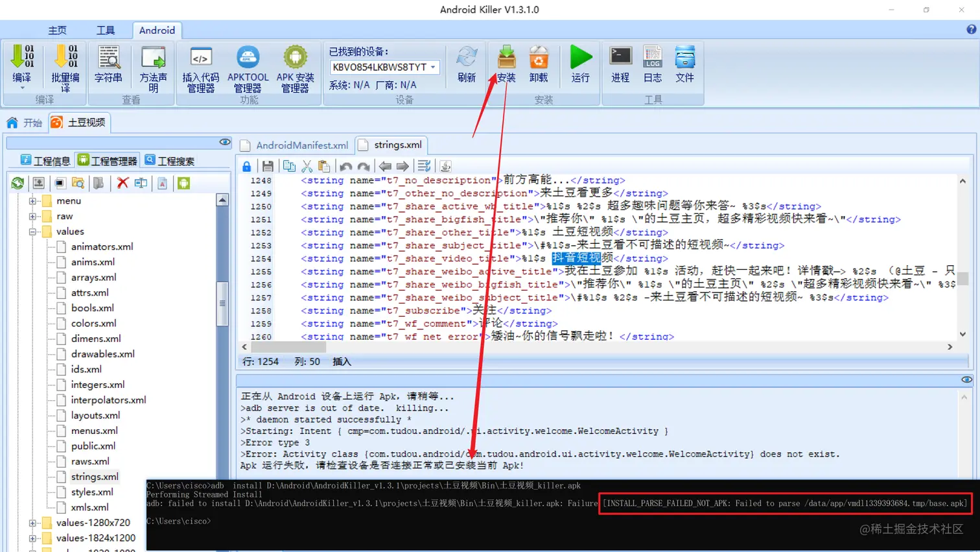The width and height of the screenshot is (980, 552).
Task: Switch to the 开始 start tab
Action: tap(25, 123)
